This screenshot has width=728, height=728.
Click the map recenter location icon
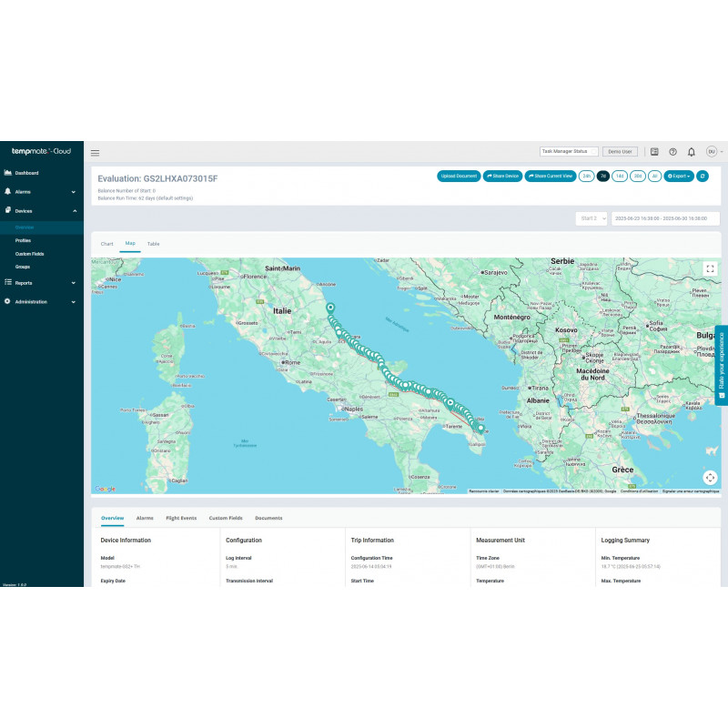pyautogui.click(x=710, y=477)
